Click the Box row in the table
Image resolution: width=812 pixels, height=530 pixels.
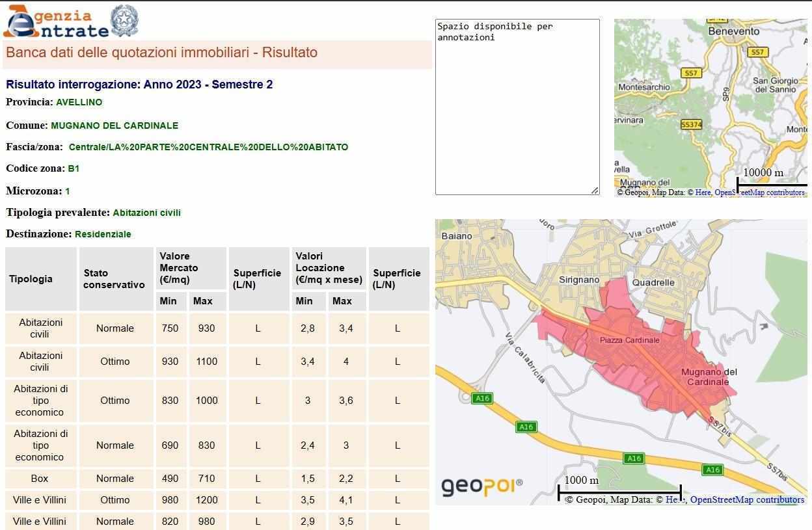coord(40,479)
